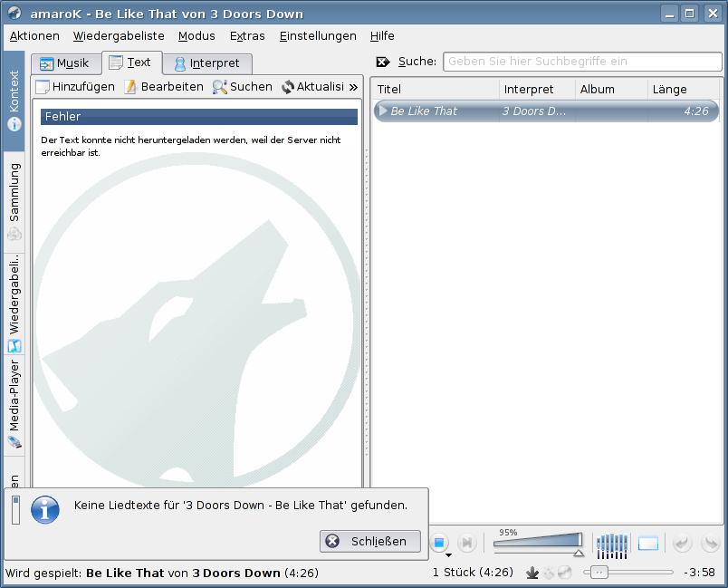This screenshot has width=728, height=588.
Task: Switch to the Text tab
Action: pos(132,63)
